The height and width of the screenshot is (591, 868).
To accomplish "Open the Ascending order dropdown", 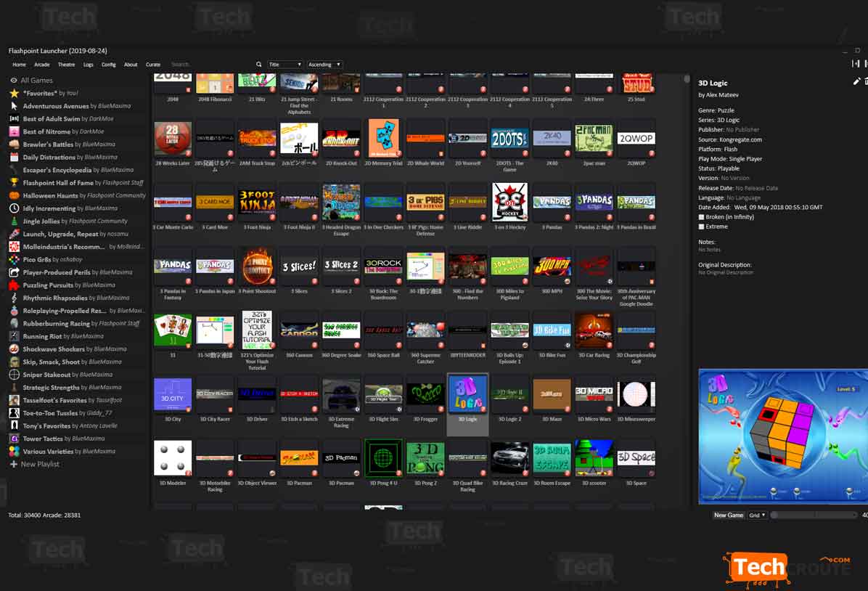I will [x=324, y=65].
